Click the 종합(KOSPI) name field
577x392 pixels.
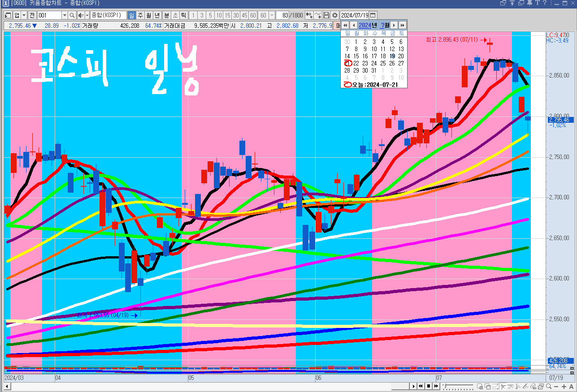(108, 15)
